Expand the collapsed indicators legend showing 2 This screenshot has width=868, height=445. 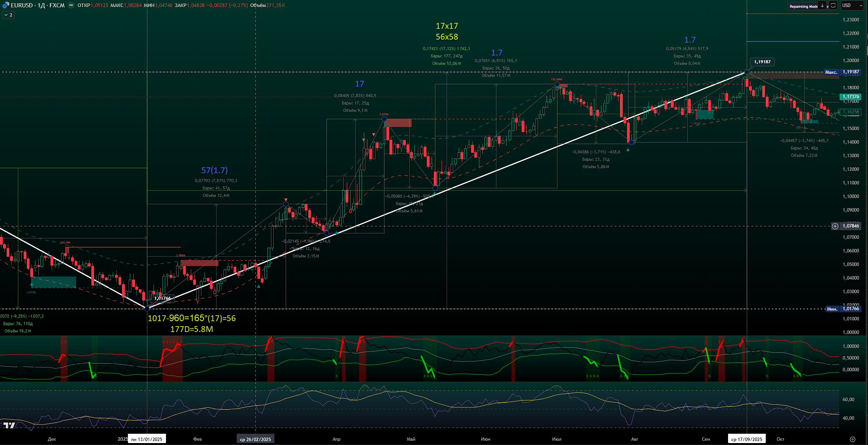8,15
